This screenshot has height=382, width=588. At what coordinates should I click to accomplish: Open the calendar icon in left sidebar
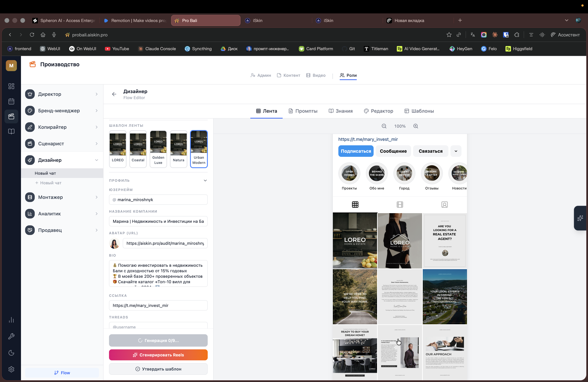[x=11, y=101]
